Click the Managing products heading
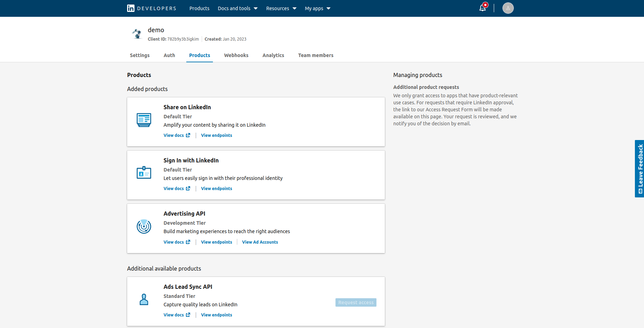The height and width of the screenshot is (328, 644). tap(418, 75)
